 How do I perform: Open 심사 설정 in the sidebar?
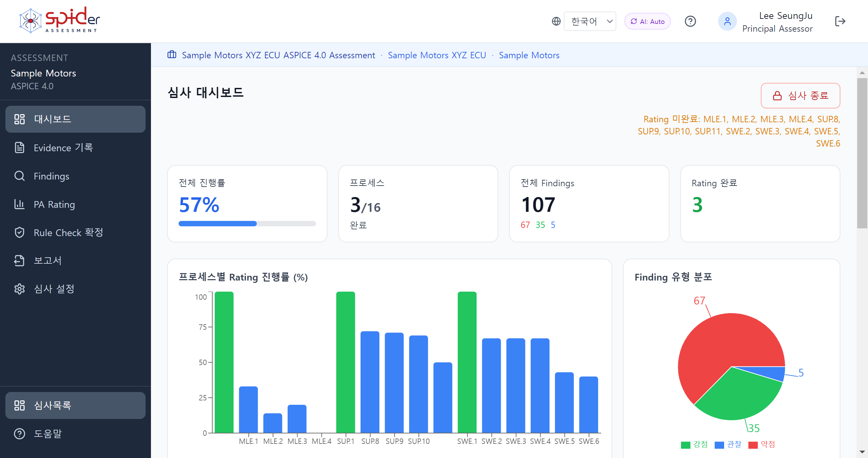click(75, 289)
